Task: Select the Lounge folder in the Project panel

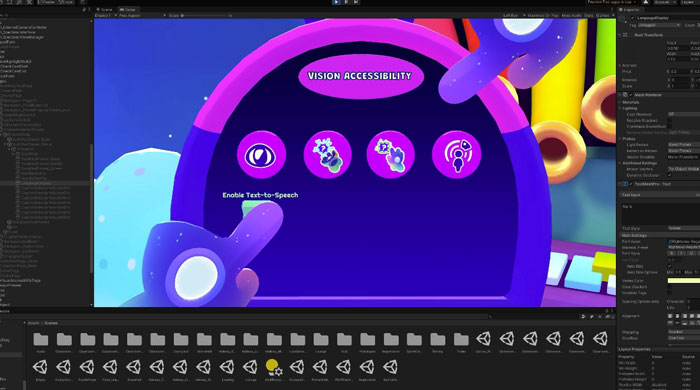Action: tap(321, 343)
